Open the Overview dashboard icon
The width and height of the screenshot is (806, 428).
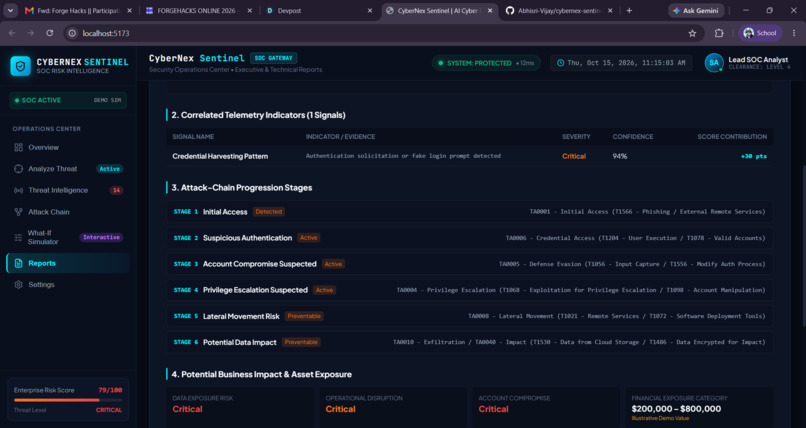click(x=19, y=147)
